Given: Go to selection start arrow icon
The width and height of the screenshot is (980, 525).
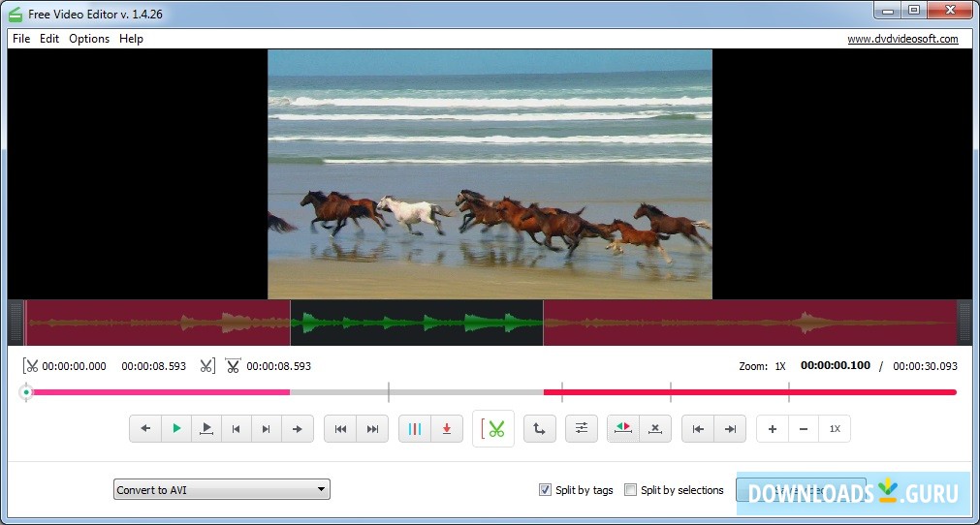Looking at the screenshot, I should pyautogui.click(x=698, y=429).
